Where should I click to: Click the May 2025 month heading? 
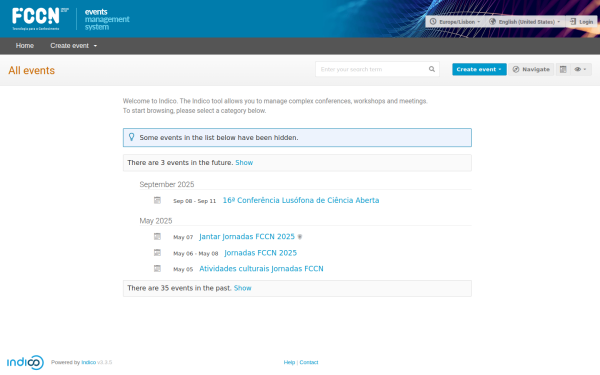pyautogui.click(x=156, y=221)
